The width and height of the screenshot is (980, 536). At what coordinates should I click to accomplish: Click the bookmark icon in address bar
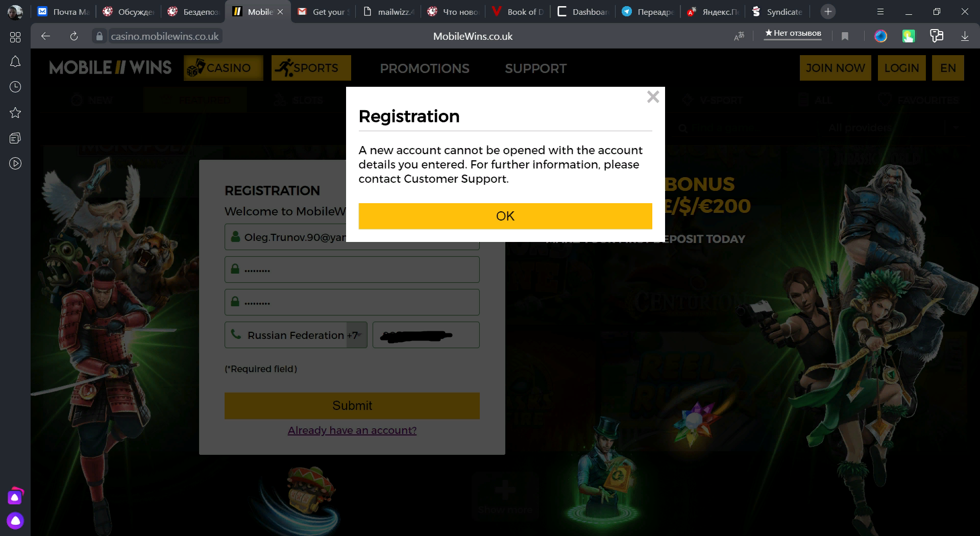click(845, 36)
